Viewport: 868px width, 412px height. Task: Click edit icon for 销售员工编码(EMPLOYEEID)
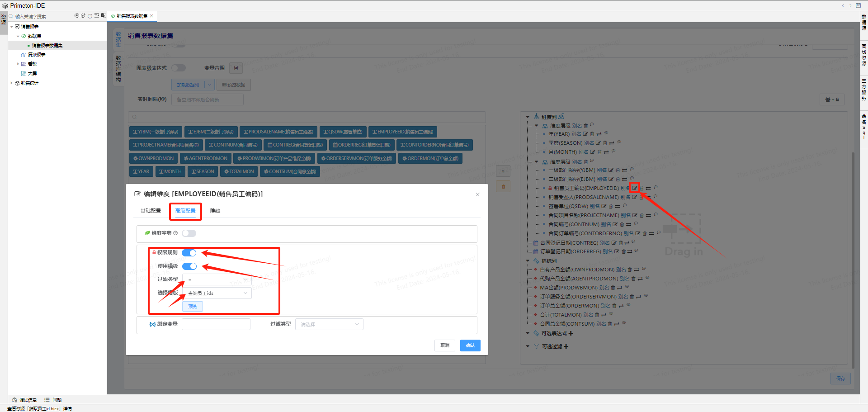coord(635,188)
